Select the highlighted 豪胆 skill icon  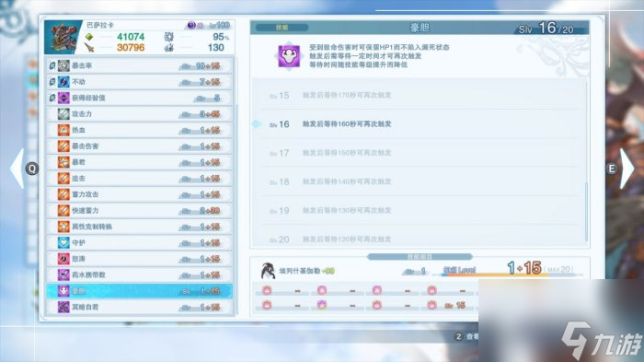(63, 291)
